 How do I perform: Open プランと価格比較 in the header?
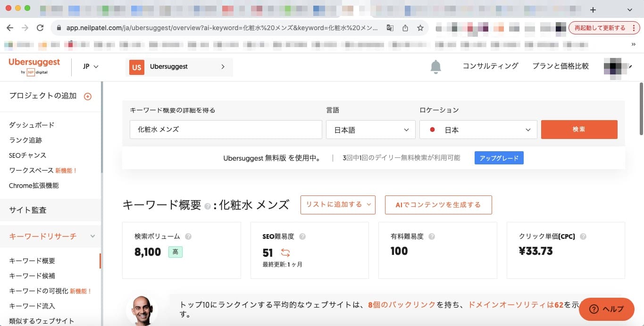pos(560,66)
